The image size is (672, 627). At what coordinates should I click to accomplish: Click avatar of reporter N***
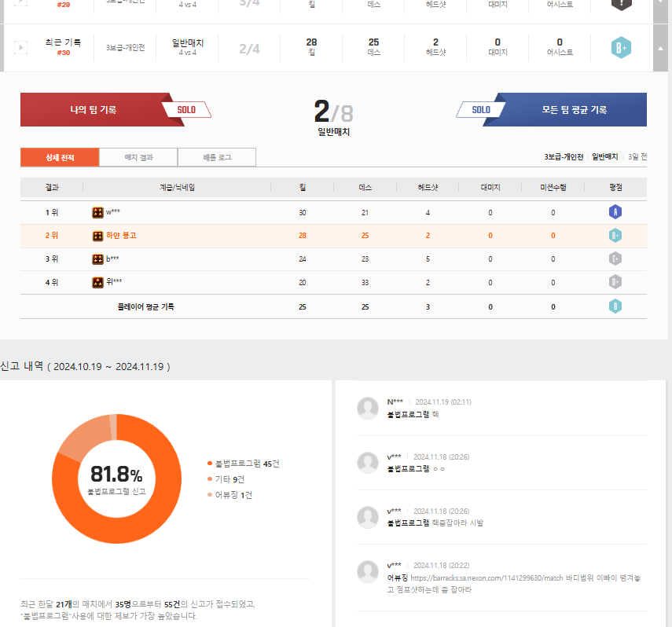tap(367, 407)
